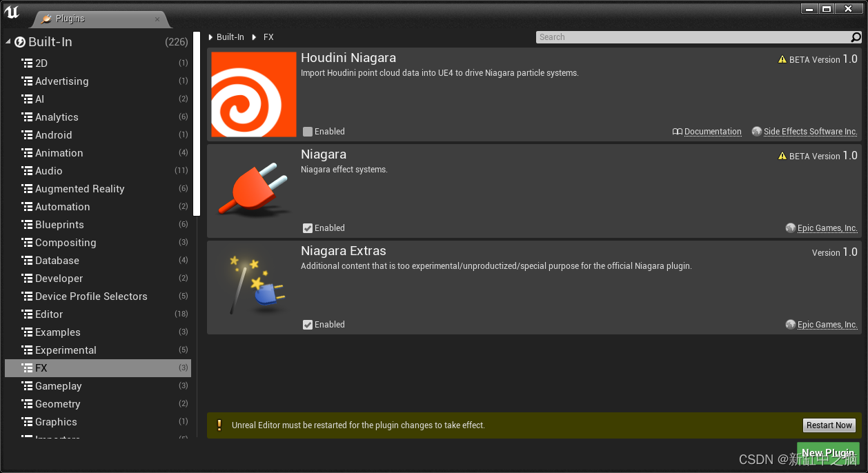Click the Houdini Niagara BETA warning icon
The width and height of the screenshot is (868, 473).
[x=782, y=60]
